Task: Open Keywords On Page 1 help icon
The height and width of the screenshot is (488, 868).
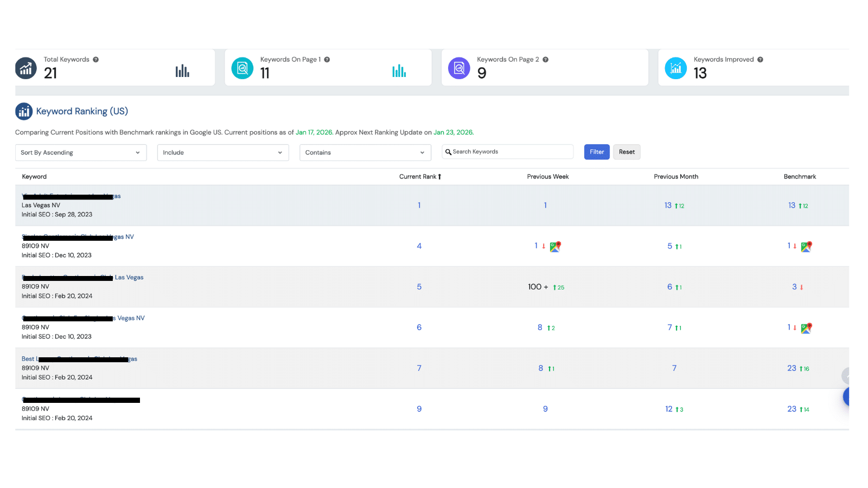Action: 327,60
